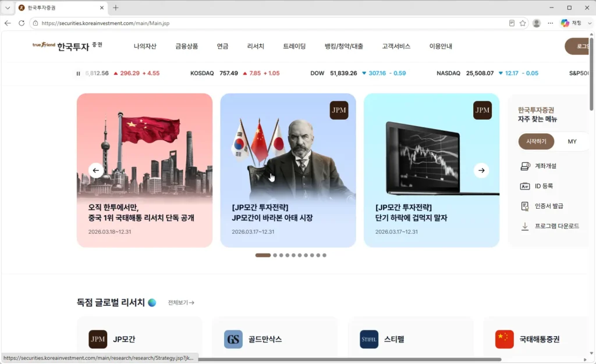This screenshot has height=364, width=596.
Task: Open the browser three-dot settings menu
Action: 551,23
